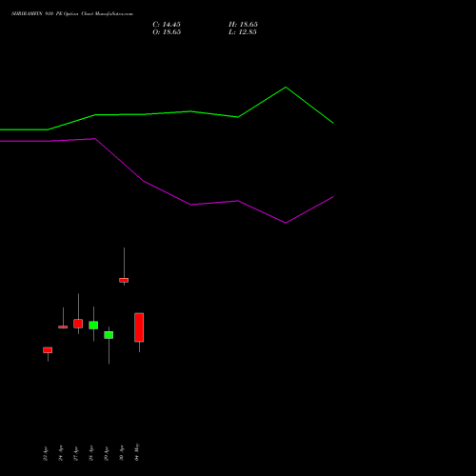Click the green candlestick for 29 Apr

(x=109, y=335)
